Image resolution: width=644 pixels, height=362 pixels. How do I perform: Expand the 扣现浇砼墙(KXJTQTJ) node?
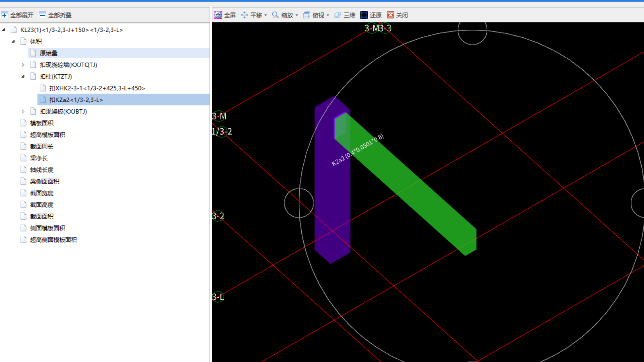tap(23, 65)
